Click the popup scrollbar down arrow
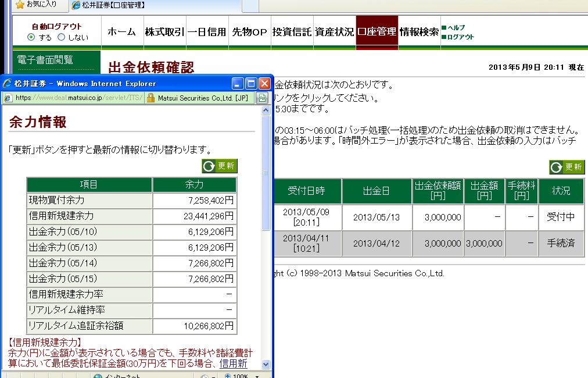This screenshot has height=378, width=588. [x=266, y=364]
